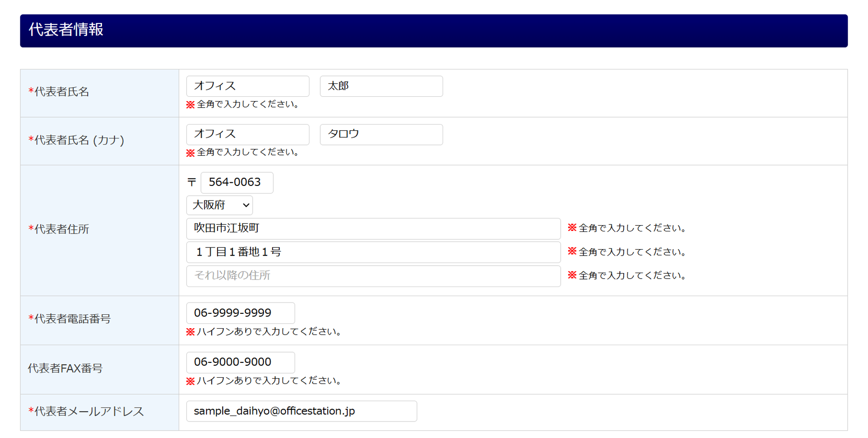868x438 pixels.
Task: Click the phone number field 06-9999-9999
Action: point(240,313)
